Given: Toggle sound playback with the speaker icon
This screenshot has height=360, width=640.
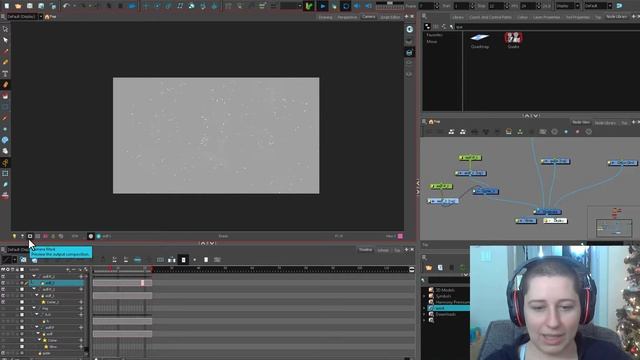Looking at the screenshot, I should pyautogui.click(x=357, y=6).
